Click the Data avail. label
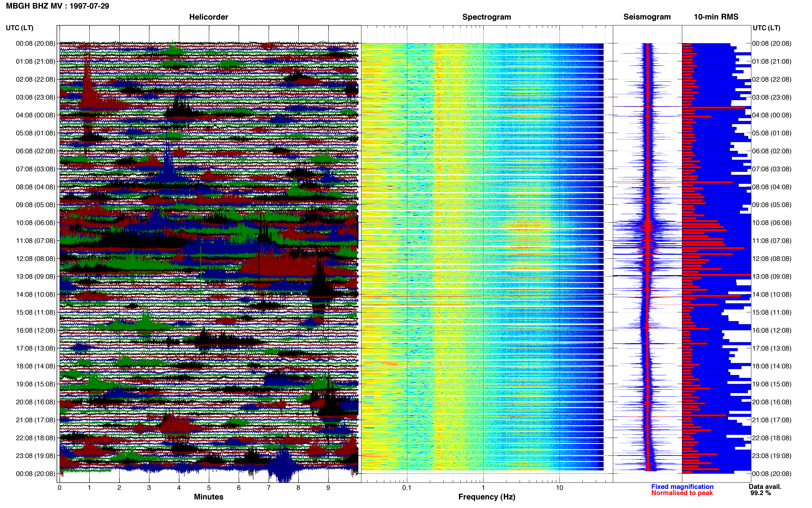Viewport: 812px width, 508px height. (x=765, y=486)
